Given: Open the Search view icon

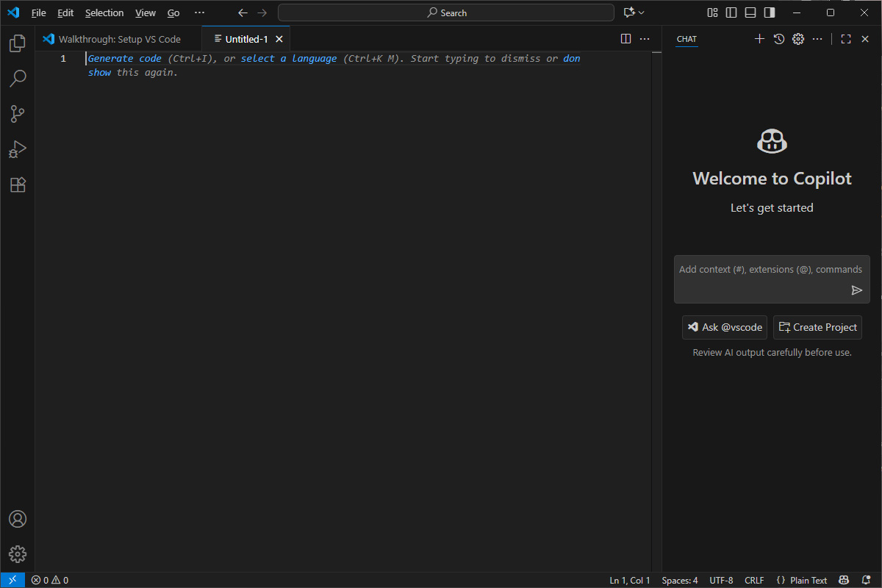Looking at the screenshot, I should pos(18,78).
